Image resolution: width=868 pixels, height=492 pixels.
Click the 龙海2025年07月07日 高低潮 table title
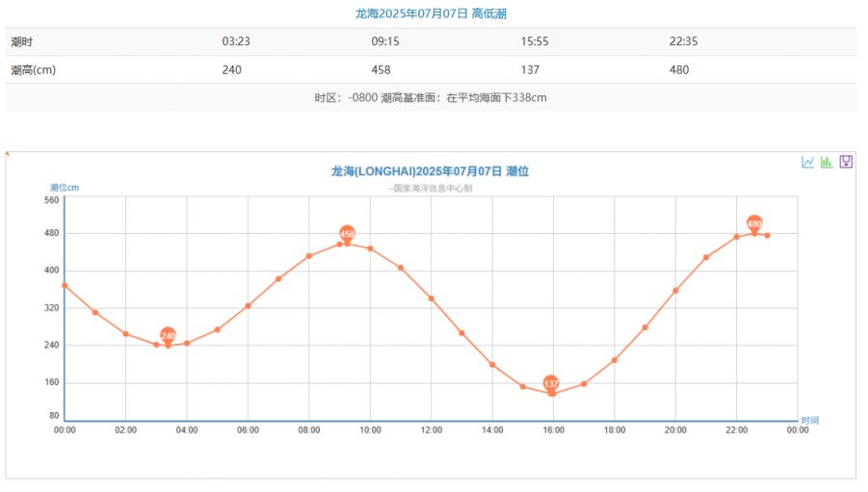pyautogui.click(x=430, y=13)
